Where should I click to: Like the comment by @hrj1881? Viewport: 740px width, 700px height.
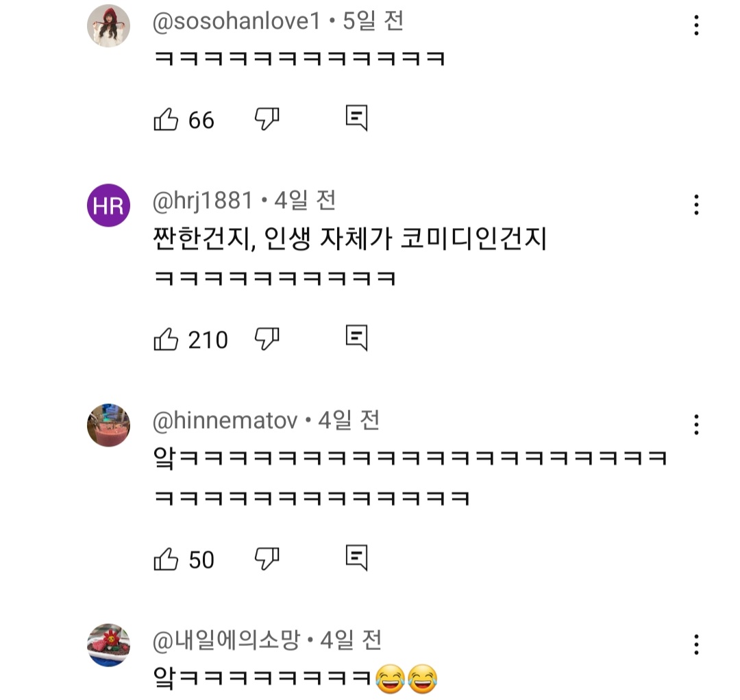166,339
